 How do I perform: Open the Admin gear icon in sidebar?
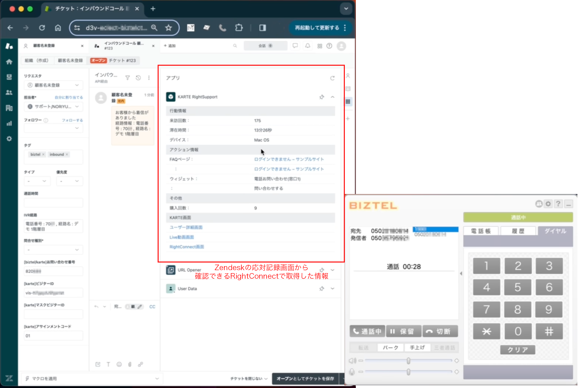(x=9, y=139)
